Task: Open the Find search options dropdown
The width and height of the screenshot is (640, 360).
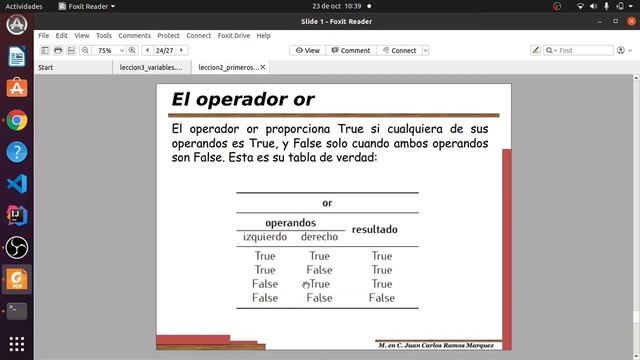Action: 555,51
